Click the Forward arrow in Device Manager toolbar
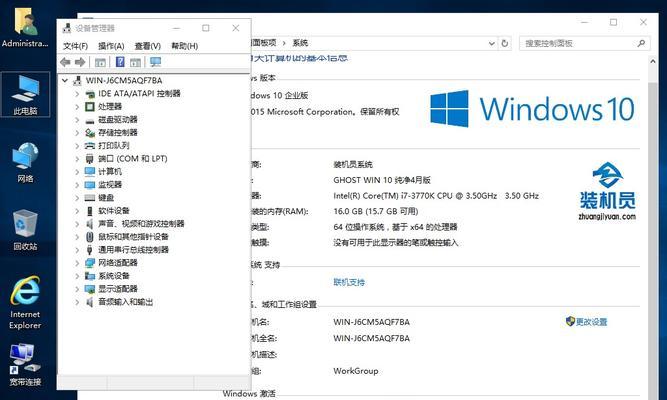 click(x=80, y=62)
